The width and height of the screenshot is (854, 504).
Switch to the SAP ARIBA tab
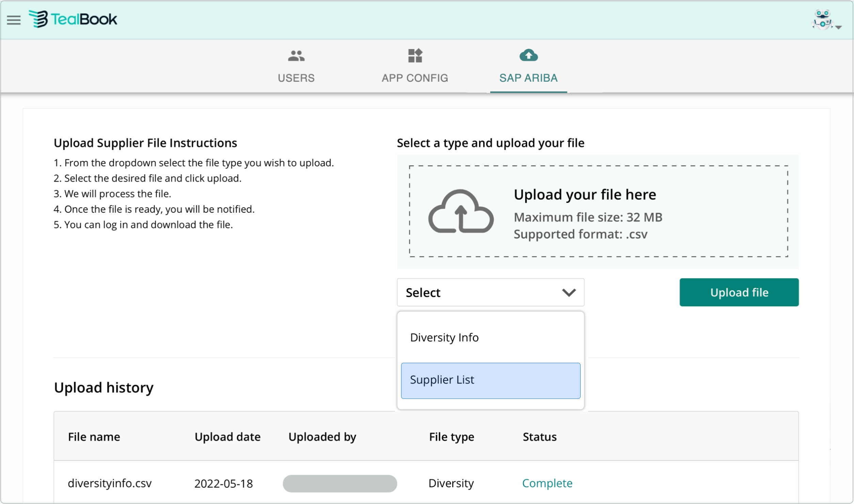tap(528, 66)
